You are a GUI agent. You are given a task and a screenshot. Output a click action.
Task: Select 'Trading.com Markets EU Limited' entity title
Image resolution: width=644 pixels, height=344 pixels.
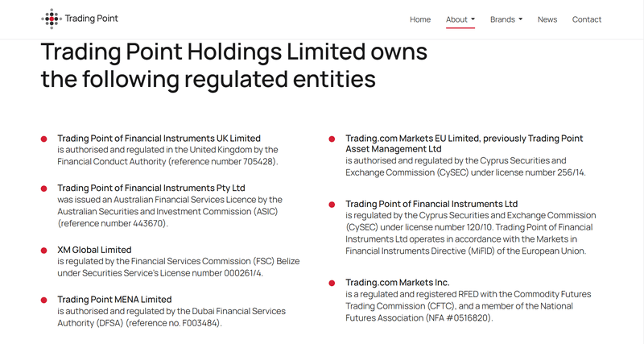click(464, 143)
